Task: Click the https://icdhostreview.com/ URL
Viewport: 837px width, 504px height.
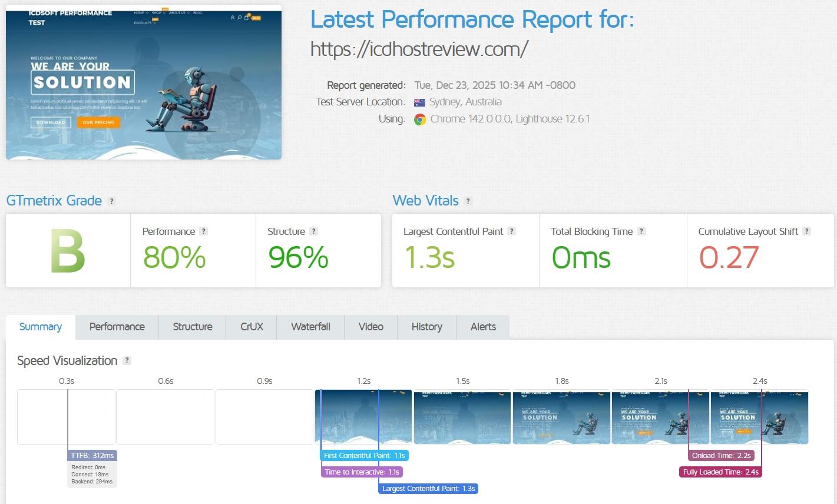Action: [419, 49]
